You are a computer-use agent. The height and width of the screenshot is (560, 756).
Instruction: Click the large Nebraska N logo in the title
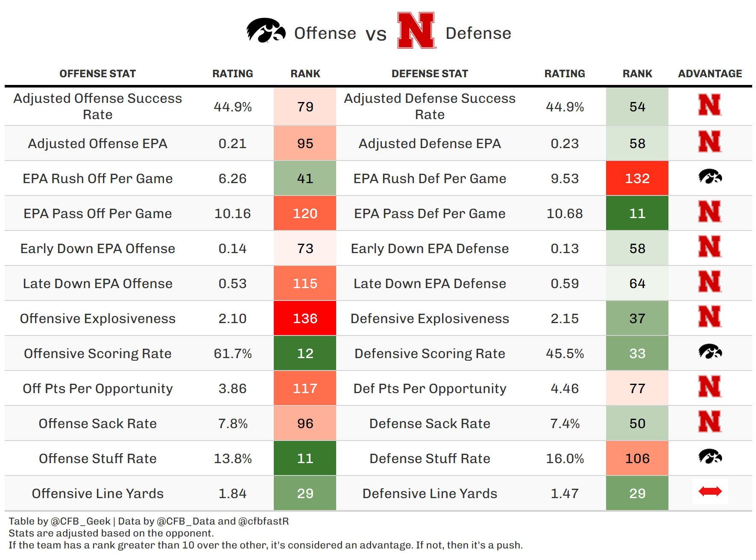(416, 30)
